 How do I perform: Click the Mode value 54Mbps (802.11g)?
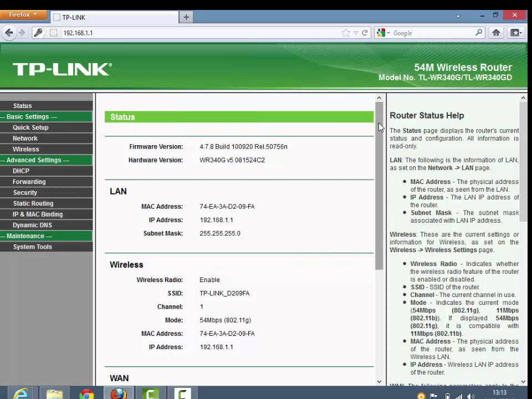point(226,320)
